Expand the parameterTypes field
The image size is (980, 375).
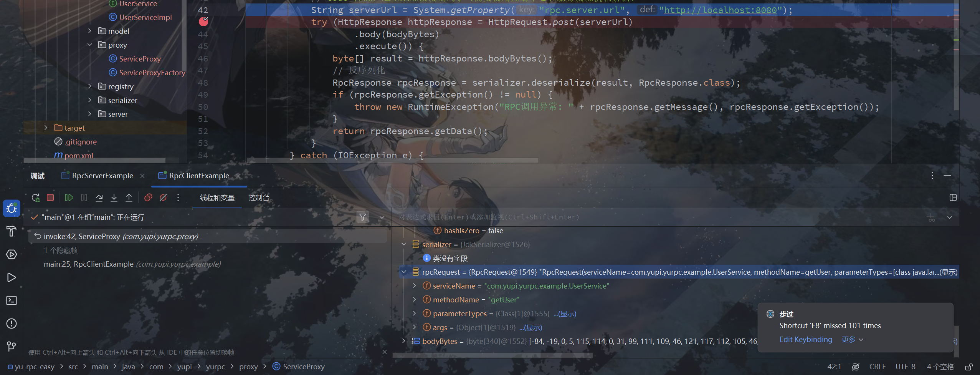tap(415, 314)
